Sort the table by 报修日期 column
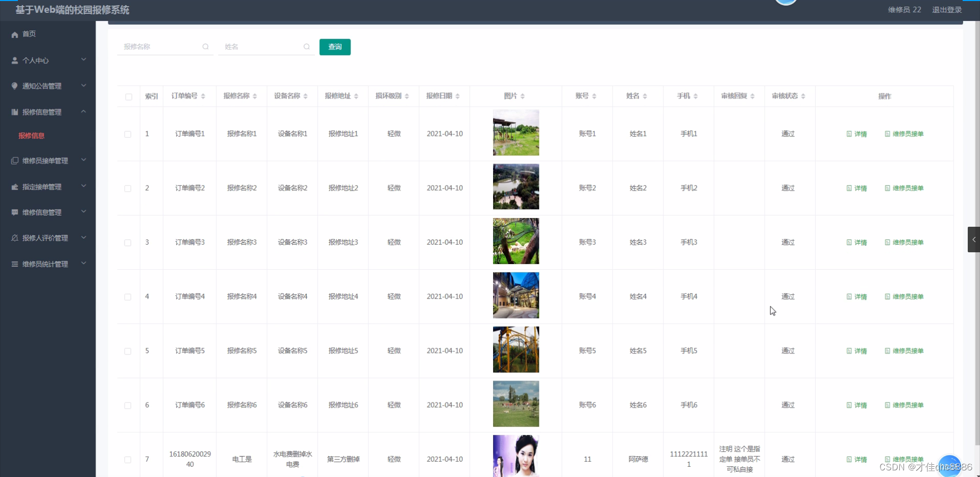980x477 pixels. (458, 96)
